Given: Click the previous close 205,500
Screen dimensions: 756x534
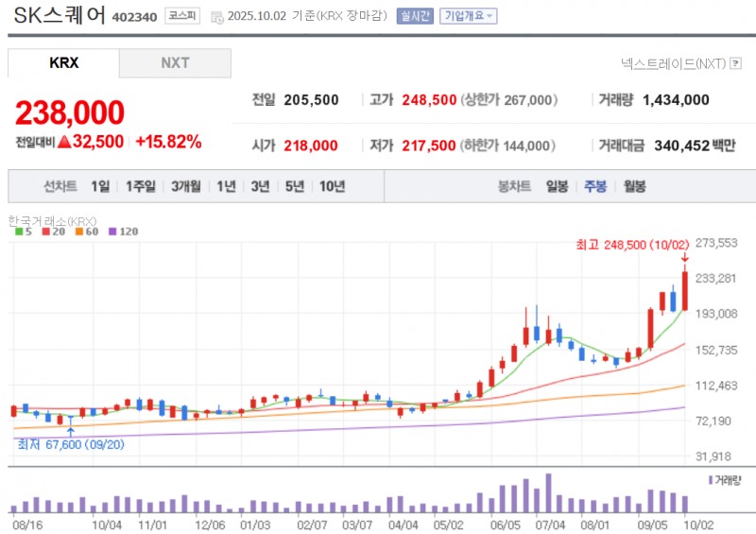Looking at the screenshot, I should 311,100.
